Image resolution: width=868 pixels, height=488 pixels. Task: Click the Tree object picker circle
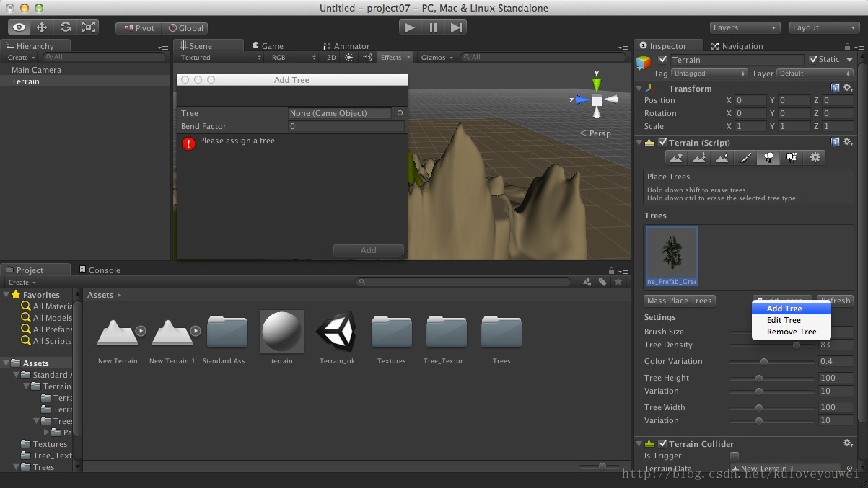click(x=400, y=113)
